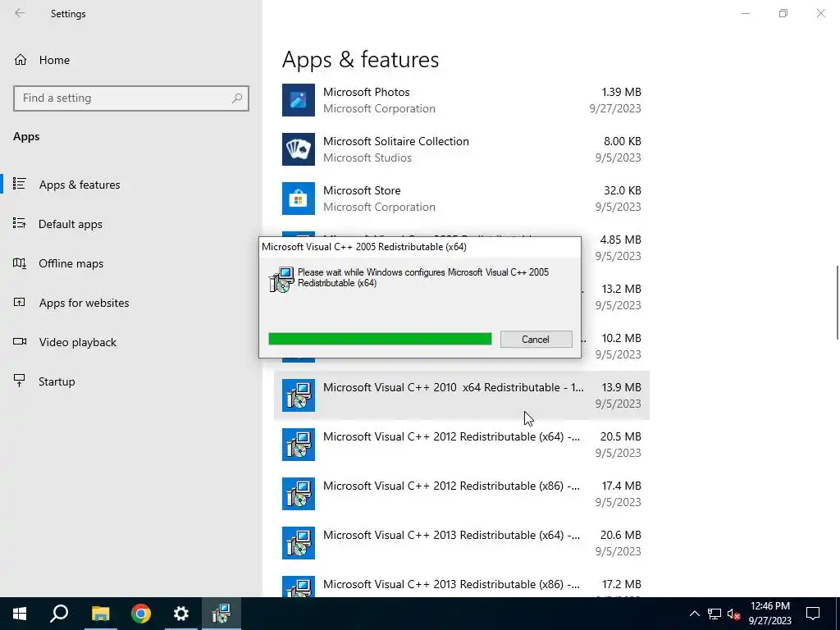Open taskbar search

coord(60,614)
